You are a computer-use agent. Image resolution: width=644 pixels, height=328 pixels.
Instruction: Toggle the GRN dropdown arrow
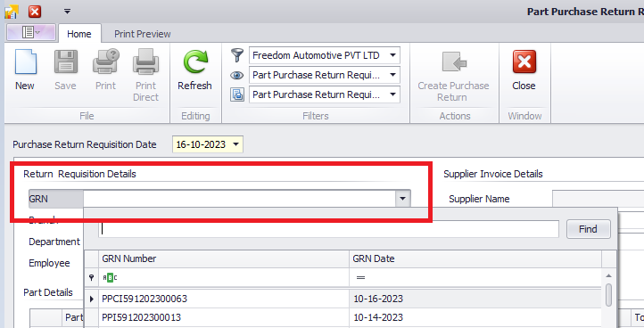pos(402,199)
